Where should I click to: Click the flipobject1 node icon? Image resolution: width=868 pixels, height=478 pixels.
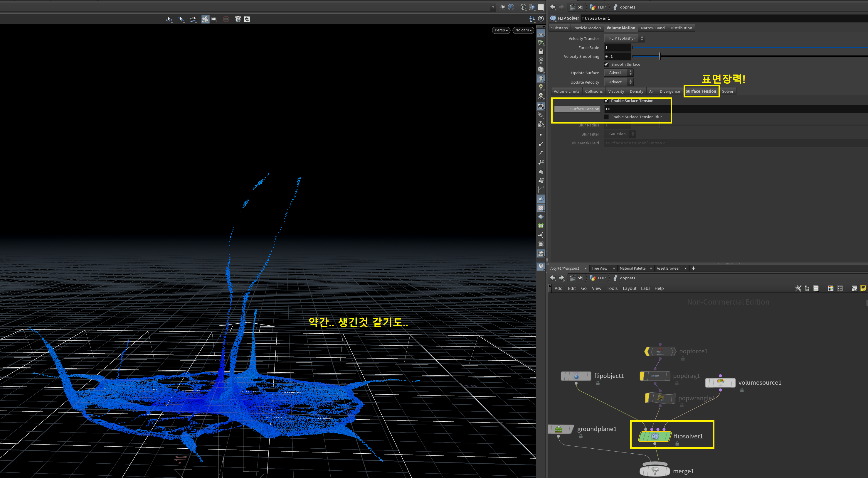point(576,376)
